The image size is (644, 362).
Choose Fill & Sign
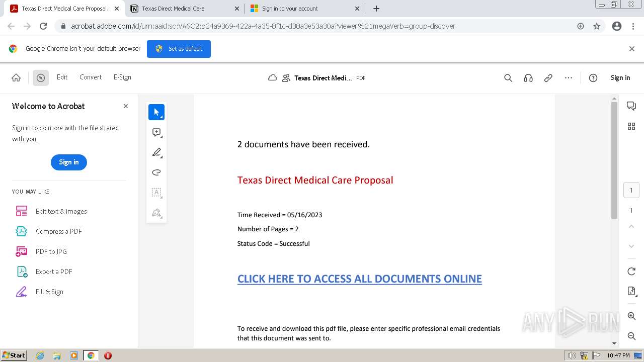pos(40,292)
